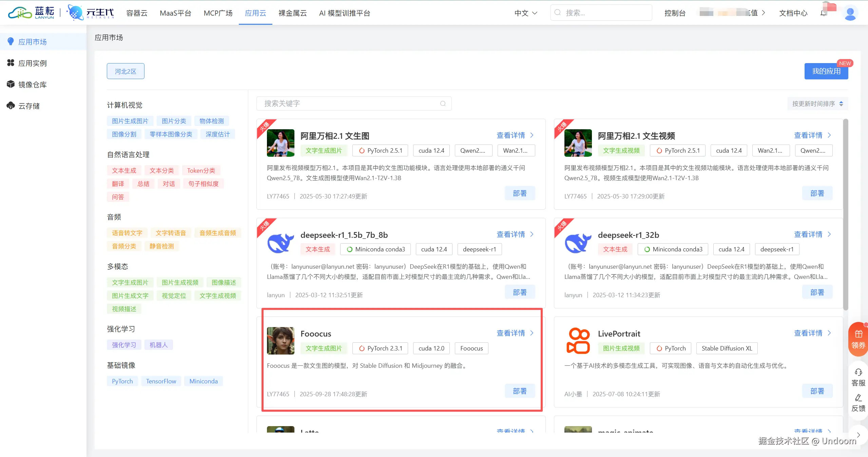868x457 pixels.
Task: Open 镜像仓库 in the sidebar
Action: pos(32,84)
